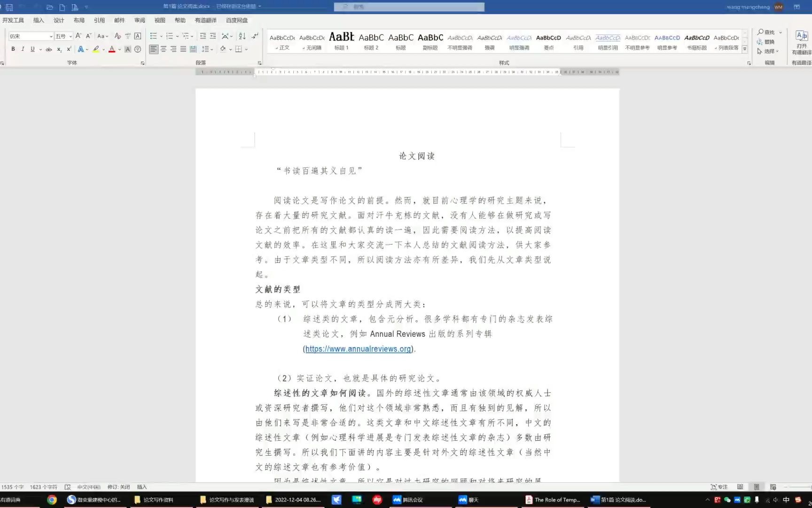Right-align the paragraph
812x508 pixels.
[x=173, y=49]
